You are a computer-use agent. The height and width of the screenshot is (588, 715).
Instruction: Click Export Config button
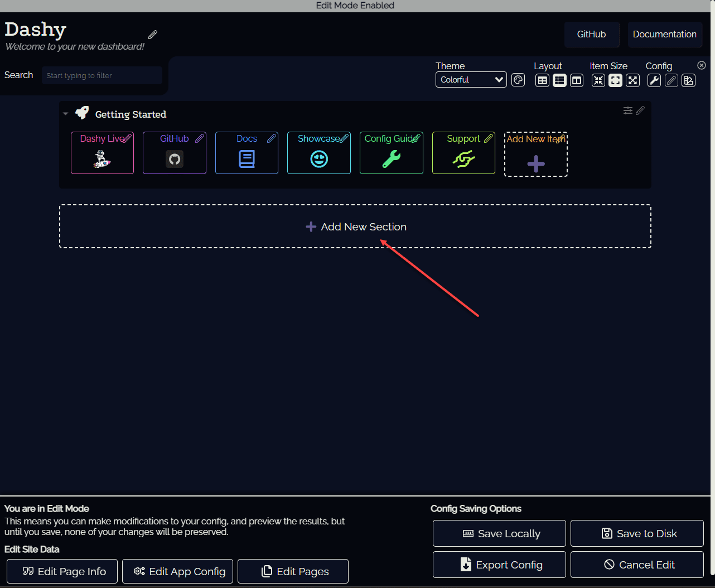(x=499, y=565)
